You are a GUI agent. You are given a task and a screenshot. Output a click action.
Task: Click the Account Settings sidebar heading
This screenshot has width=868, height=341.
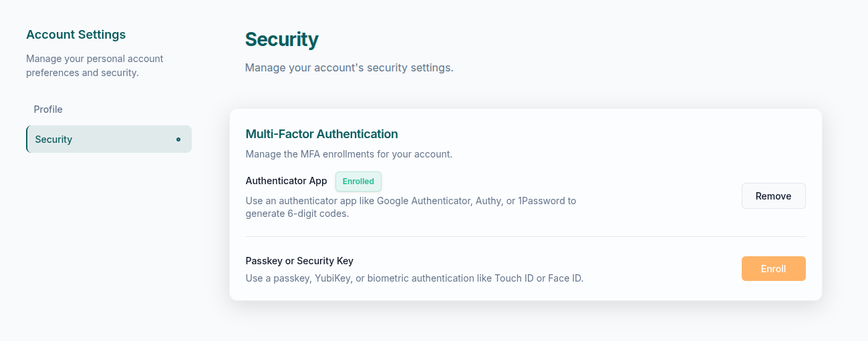pos(76,35)
